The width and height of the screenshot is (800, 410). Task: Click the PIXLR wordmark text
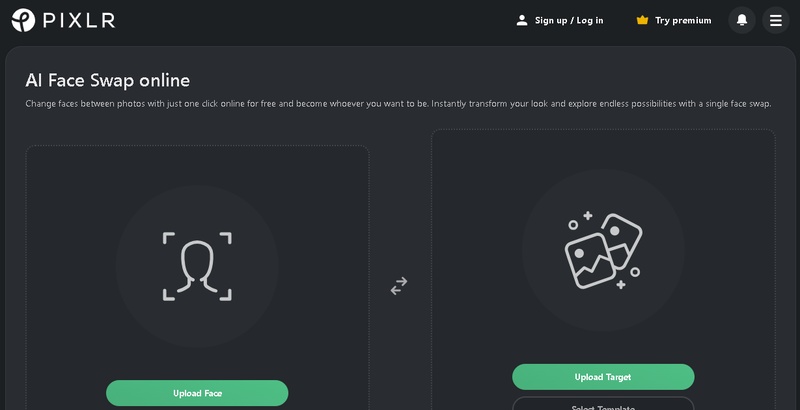coord(77,20)
